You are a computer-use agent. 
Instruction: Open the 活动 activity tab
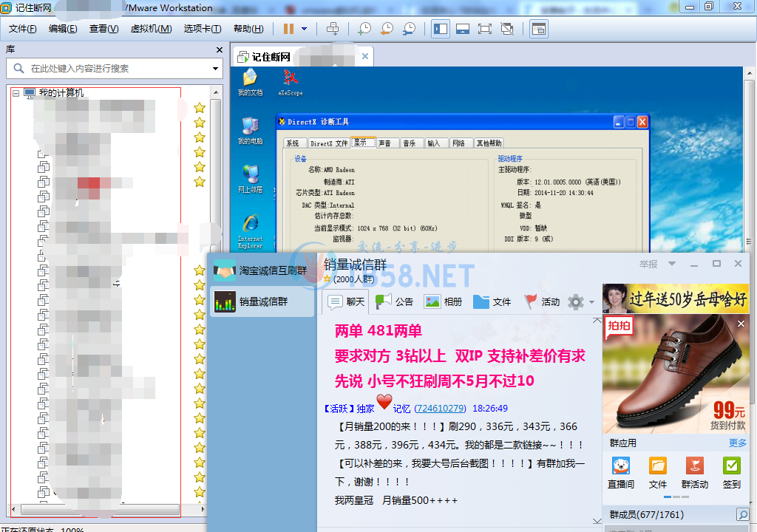(x=542, y=301)
